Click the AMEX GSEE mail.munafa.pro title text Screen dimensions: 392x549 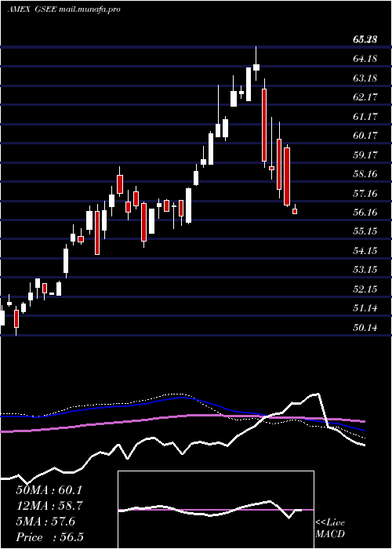(x=64, y=9)
